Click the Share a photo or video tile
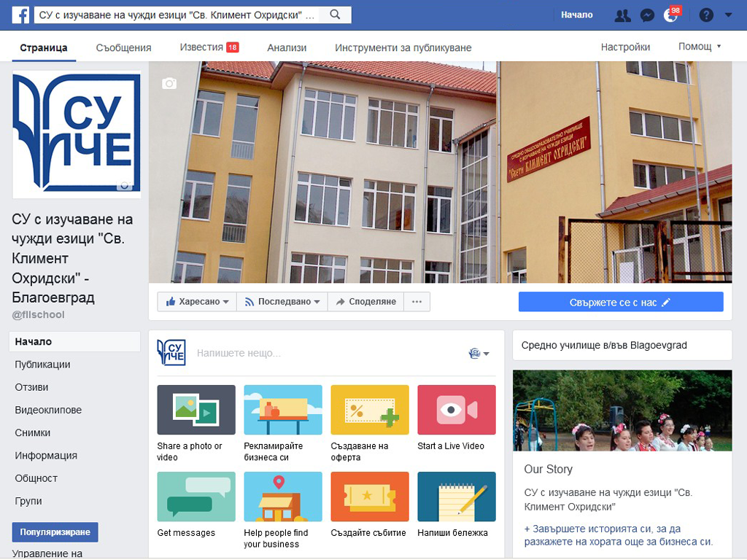747x560 pixels. [x=196, y=424]
